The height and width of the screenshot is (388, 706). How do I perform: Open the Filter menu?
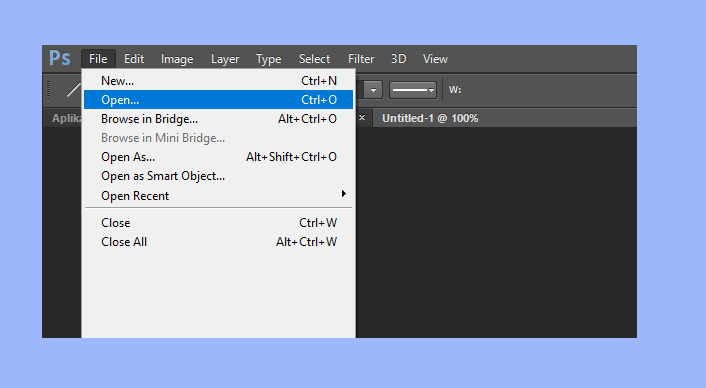click(x=361, y=59)
